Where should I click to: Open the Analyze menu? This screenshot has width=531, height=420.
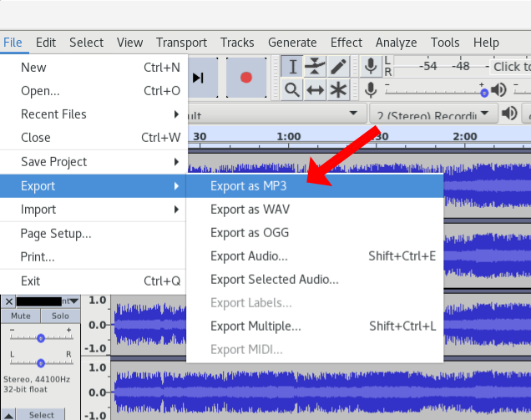[x=397, y=43]
